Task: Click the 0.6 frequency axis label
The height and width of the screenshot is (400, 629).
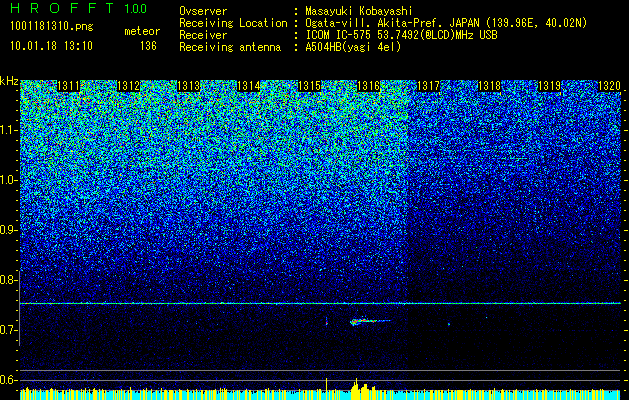Action: pyautogui.click(x=9, y=380)
